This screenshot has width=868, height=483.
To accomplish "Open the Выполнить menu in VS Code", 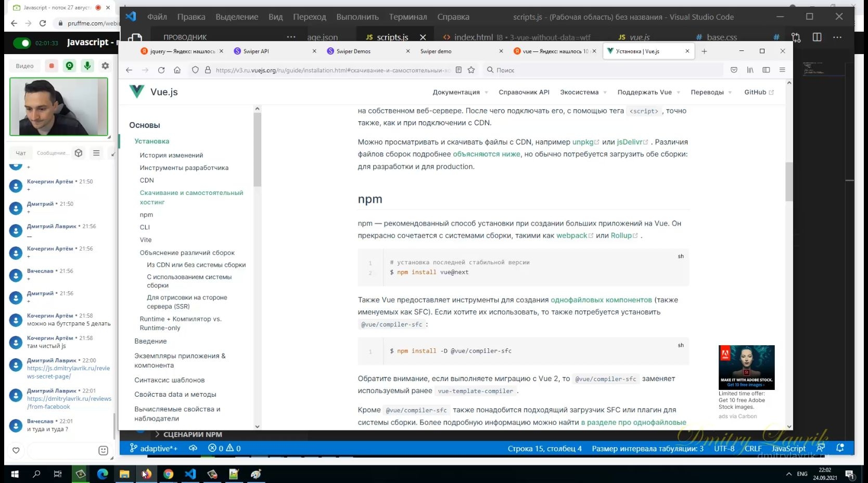I will [x=358, y=17].
